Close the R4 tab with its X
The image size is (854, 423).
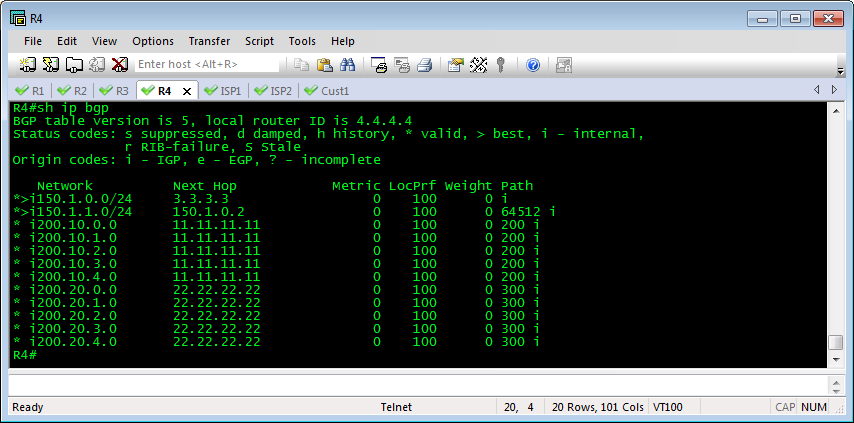[x=186, y=91]
